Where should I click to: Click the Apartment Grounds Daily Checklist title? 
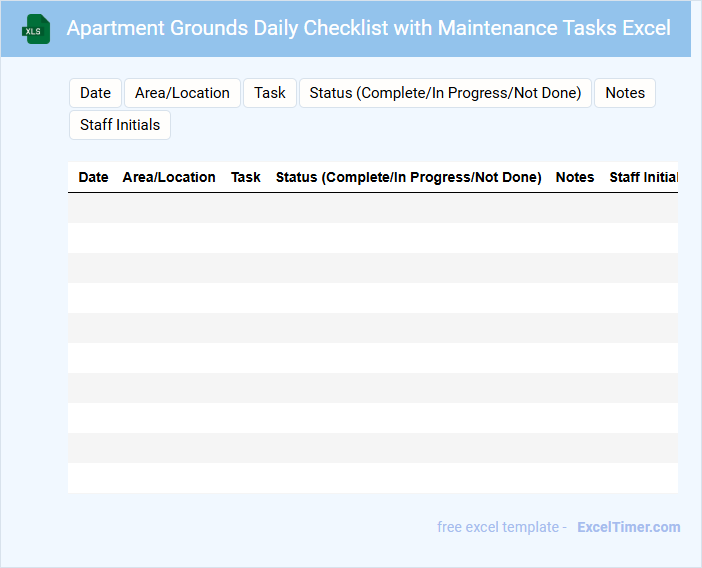pyautogui.click(x=368, y=28)
